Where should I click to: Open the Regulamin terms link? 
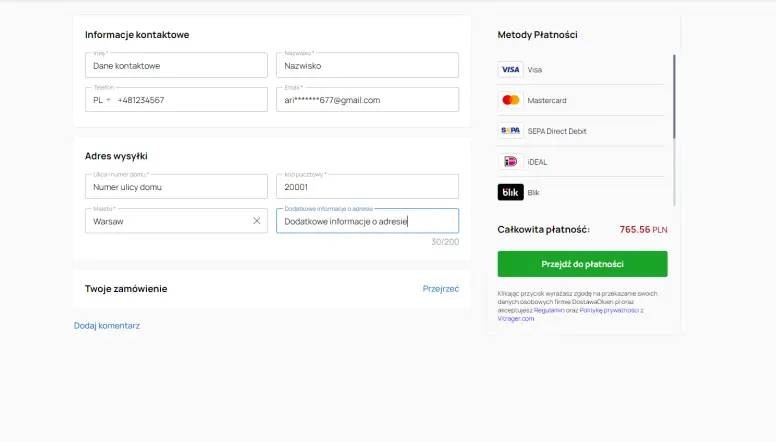(549, 310)
